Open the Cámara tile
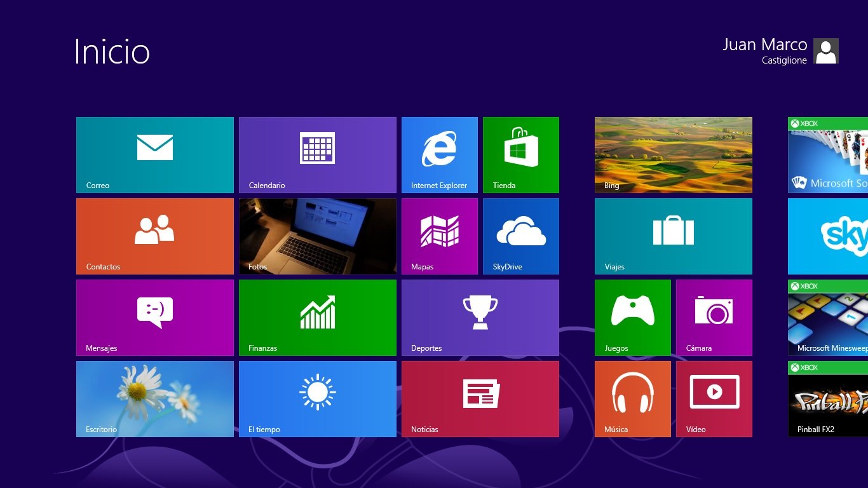 point(714,318)
